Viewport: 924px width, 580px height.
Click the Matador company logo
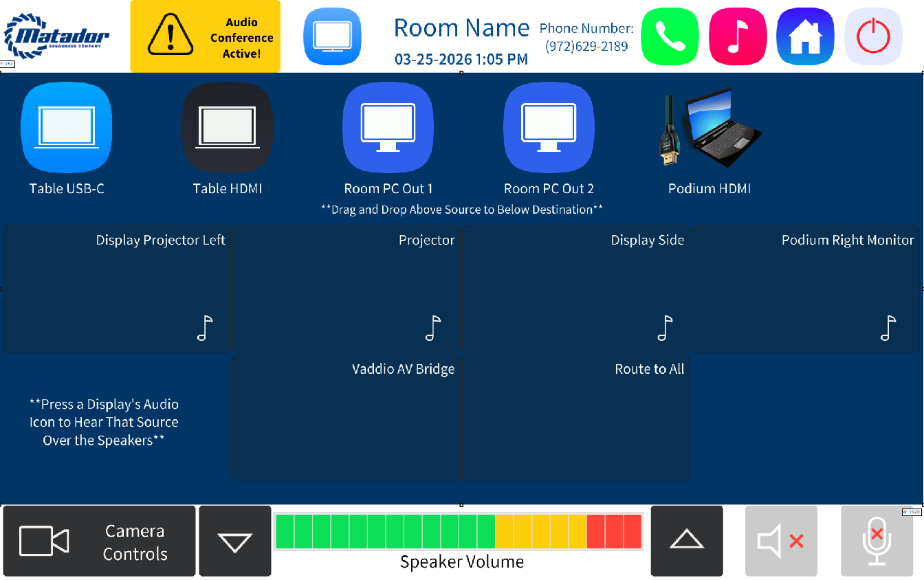tap(57, 36)
